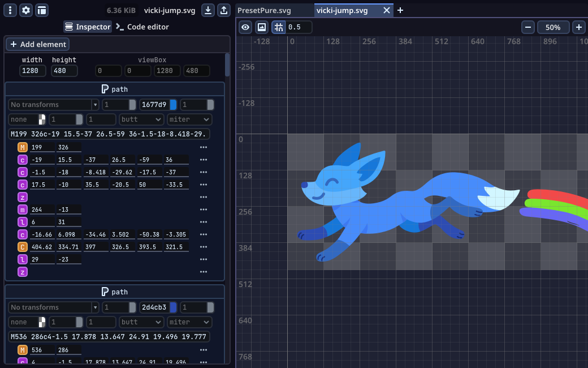Click the vicki-jump.svg file name label
Image resolution: width=588 pixels, height=368 pixels.
pos(170,11)
